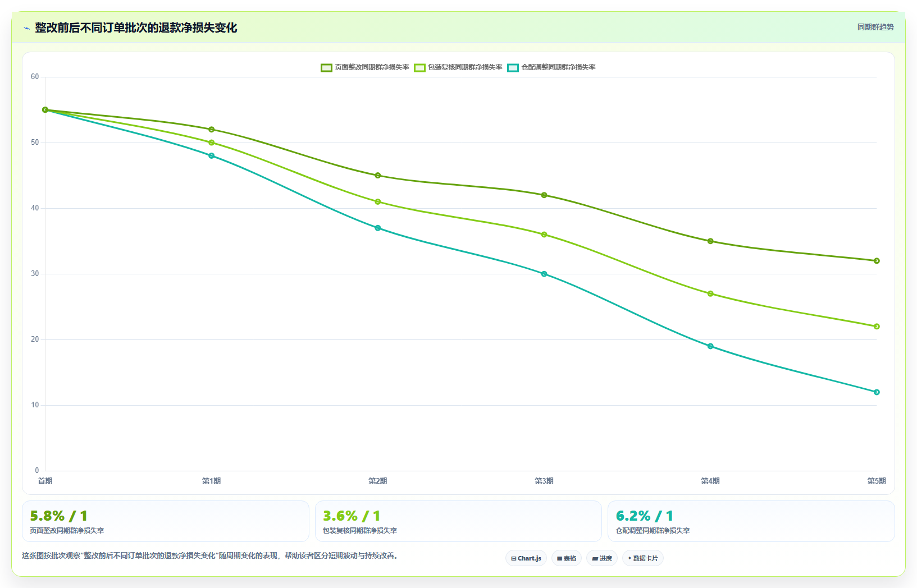The image size is (917, 588).
Task: Click the 首期 x-axis label
Action: click(x=45, y=481)
